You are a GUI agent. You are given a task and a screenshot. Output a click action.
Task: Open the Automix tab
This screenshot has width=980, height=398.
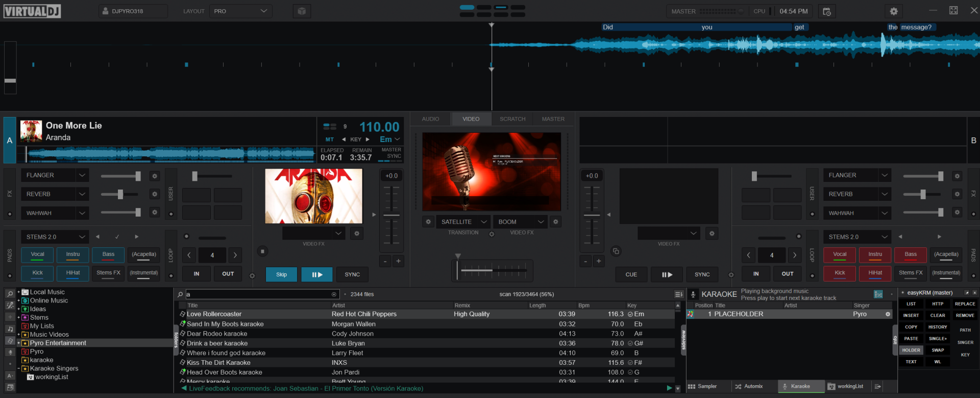point(749,386)
